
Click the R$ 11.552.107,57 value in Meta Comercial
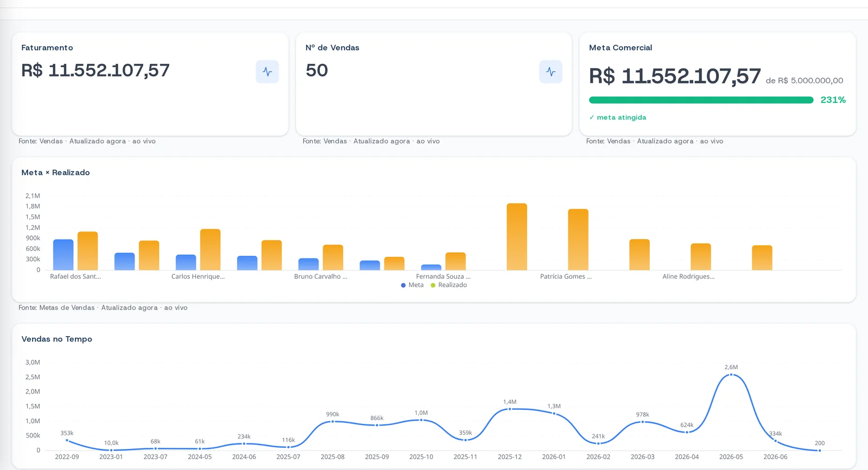point(675,76)
